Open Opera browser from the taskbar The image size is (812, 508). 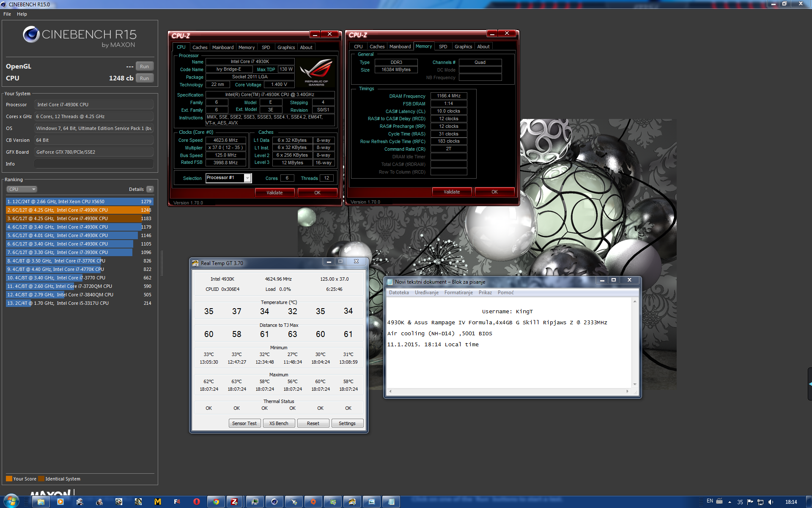pos(197,502)
